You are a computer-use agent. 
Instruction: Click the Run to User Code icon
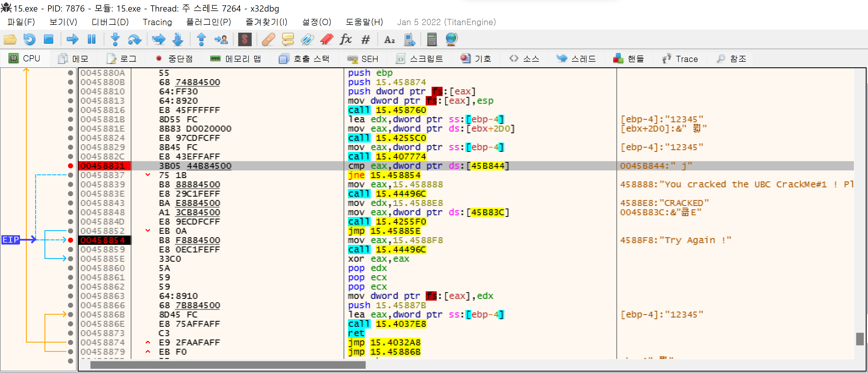221,39
